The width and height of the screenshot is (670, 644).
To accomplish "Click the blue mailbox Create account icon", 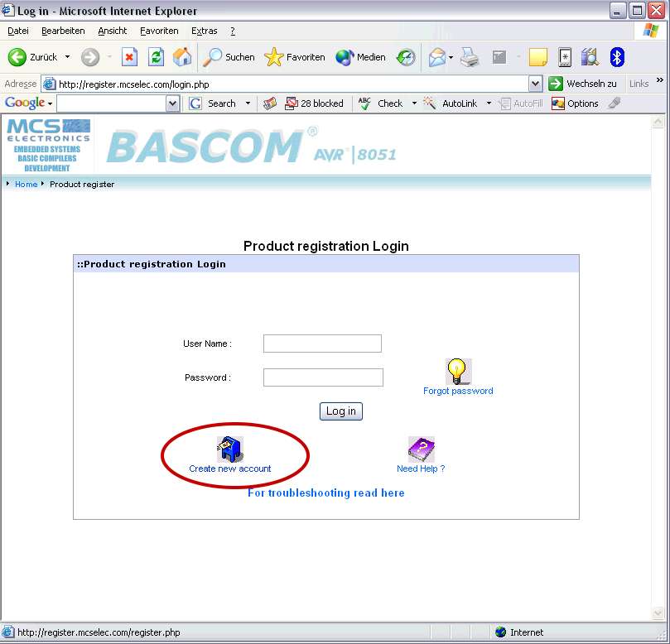I will [230, 449].
